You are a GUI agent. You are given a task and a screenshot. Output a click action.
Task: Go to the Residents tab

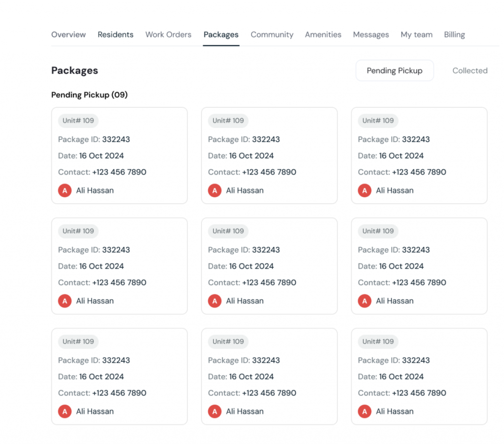pyautogui.click(x=115, y=34)
